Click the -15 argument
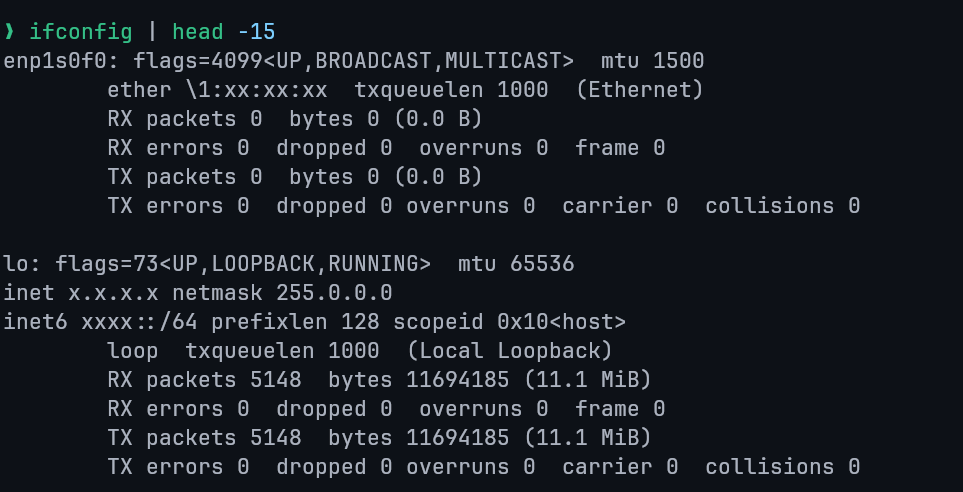Image resolution: width=963 pixels, height=492 pixels. click(x=256, y=33)
